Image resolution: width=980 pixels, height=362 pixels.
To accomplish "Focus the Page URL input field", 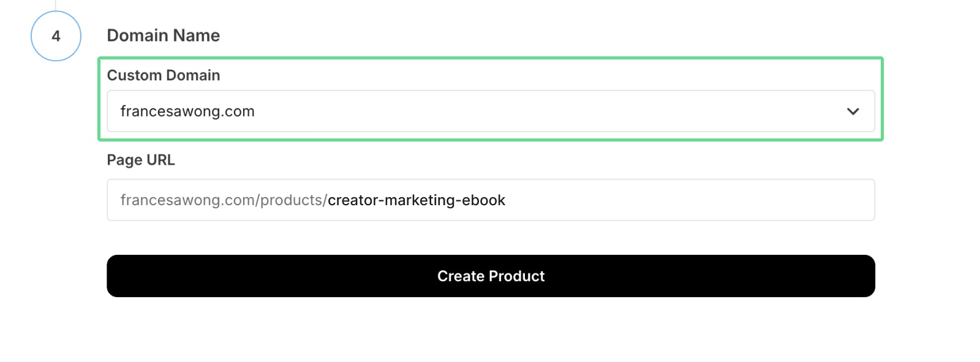I will [674, 200].
